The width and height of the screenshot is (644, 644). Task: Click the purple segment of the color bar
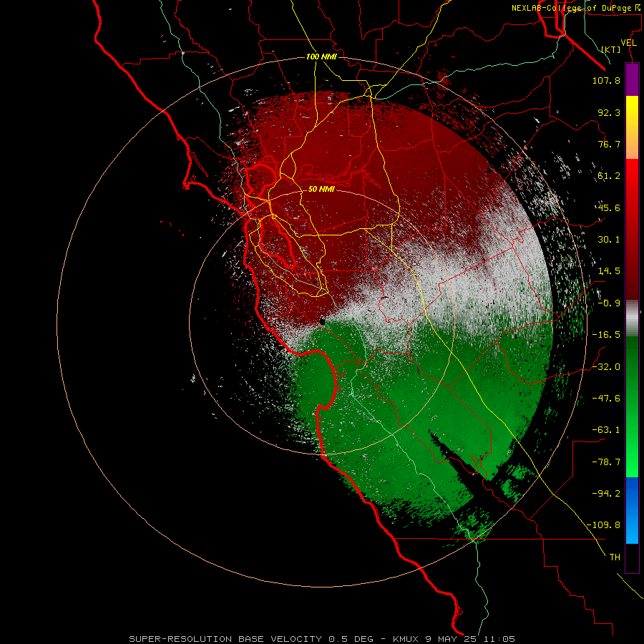click(632, 79)
